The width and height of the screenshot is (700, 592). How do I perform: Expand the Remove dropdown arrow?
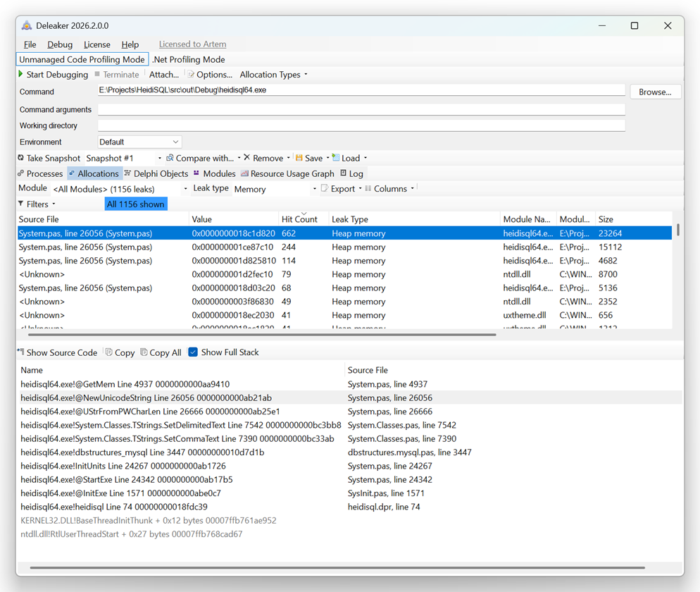[289, 158]
